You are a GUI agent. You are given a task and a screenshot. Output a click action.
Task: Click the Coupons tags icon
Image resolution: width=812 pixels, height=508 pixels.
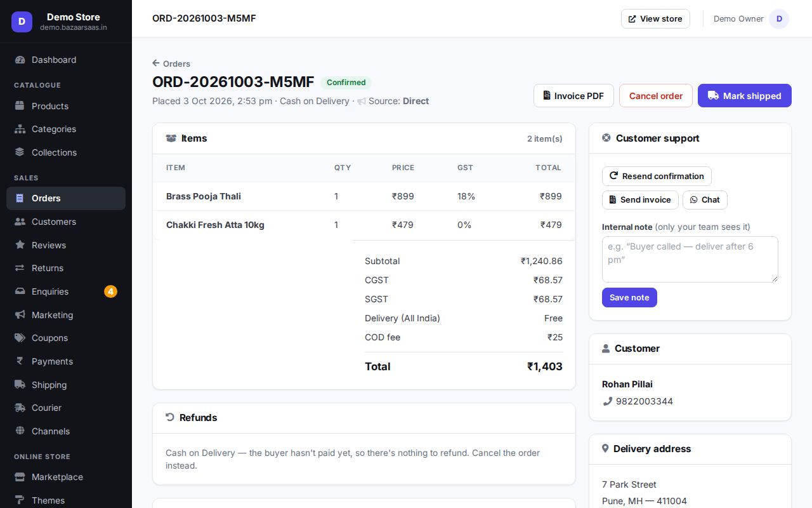click(20, 338)
